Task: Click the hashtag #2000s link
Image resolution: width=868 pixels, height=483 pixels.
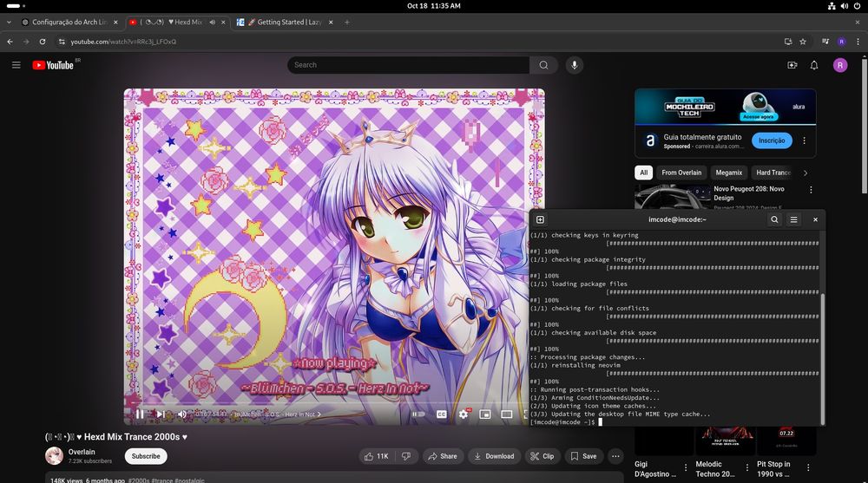Action: click(x=138, y=480)
